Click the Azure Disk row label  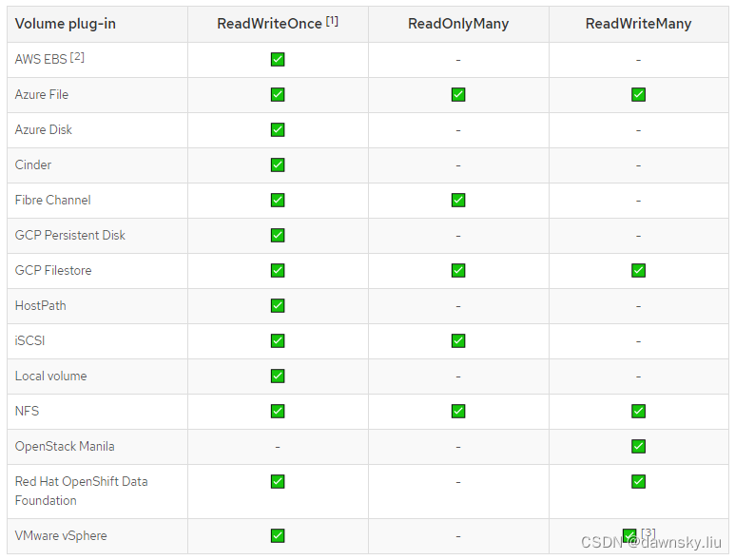pos(44,130)
